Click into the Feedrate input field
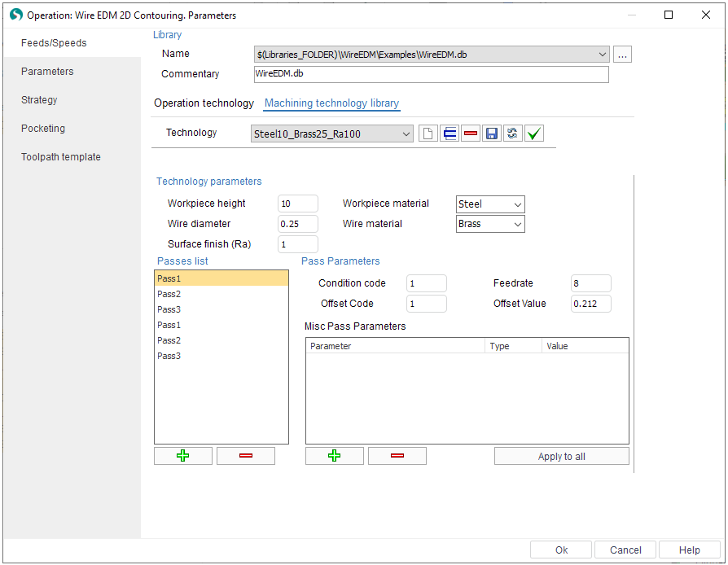 tap(590, 283)
